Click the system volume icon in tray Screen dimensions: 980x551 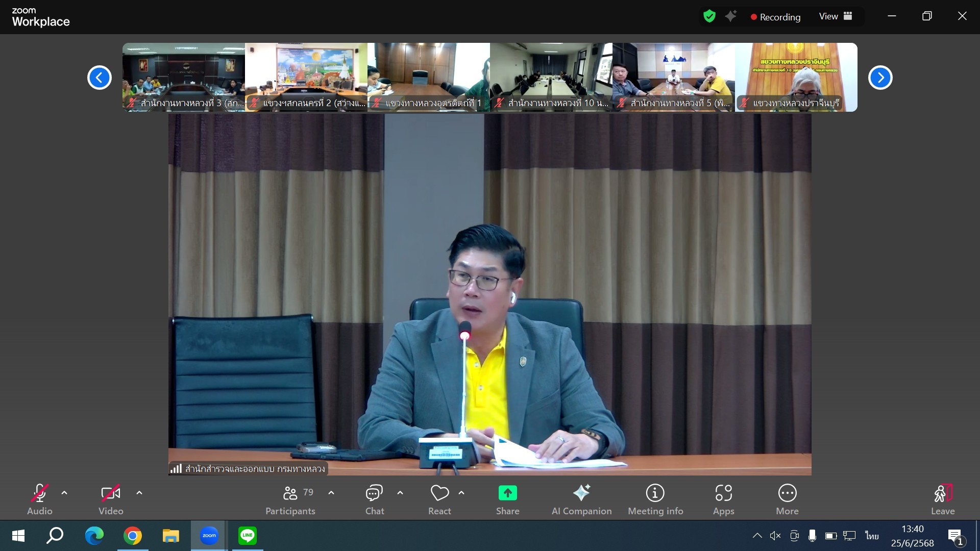point(775,536)
